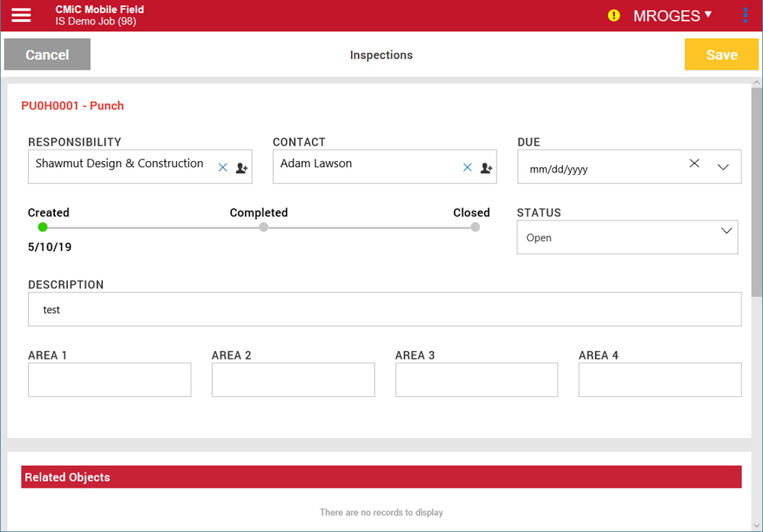
Task: Open the MROGES user dropdown
Action: (x=672, y=15)
